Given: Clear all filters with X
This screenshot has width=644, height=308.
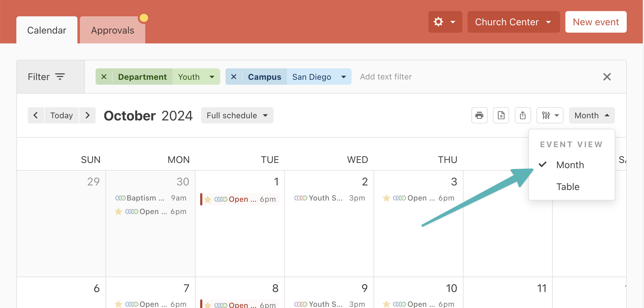Looking at the screenshot, I should click(607, 77).
